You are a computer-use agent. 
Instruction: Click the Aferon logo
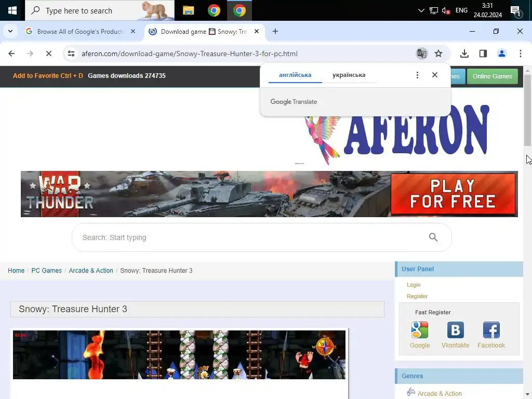pyautogui.click(x=397, y=135)
